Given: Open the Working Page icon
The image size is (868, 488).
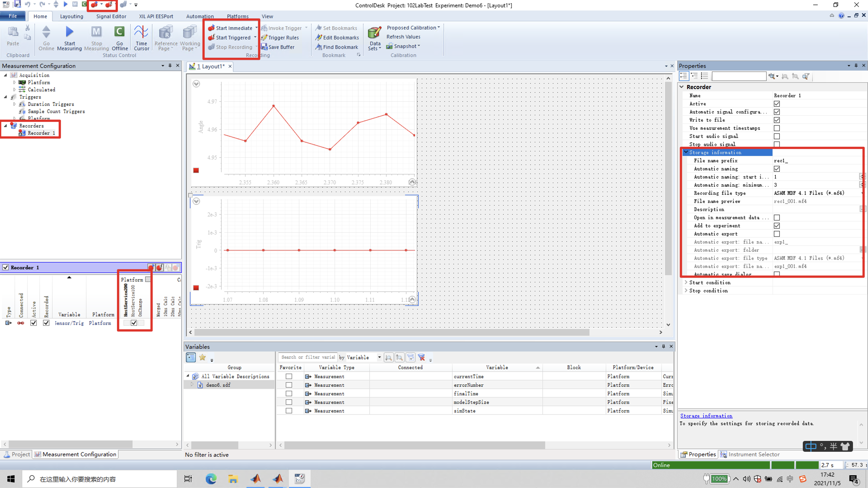Looking at the screenshot, I should coord(190,32).
